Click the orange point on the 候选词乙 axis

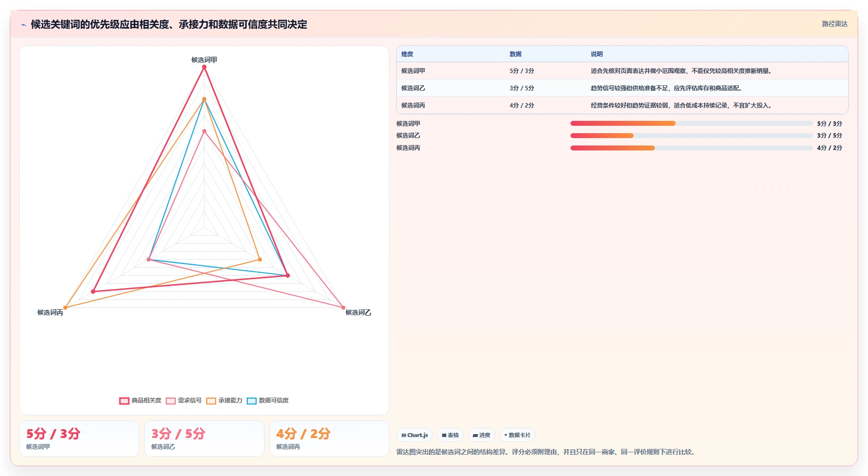tap(260, 259)
